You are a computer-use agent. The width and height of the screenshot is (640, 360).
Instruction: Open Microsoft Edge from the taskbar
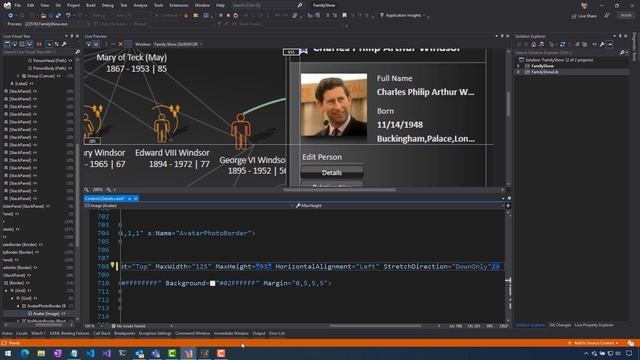click(x=24, y=353)
